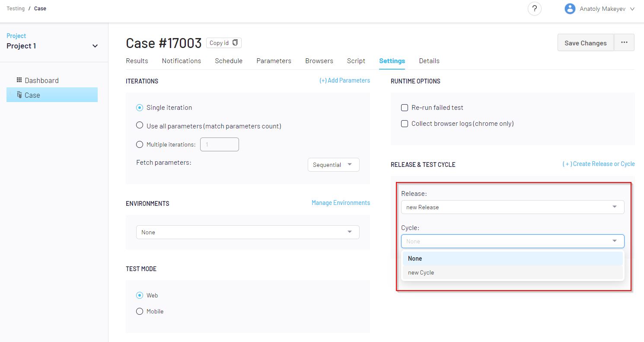
Task: Click the Create Release or Cycle link
Action: (598, 164)
